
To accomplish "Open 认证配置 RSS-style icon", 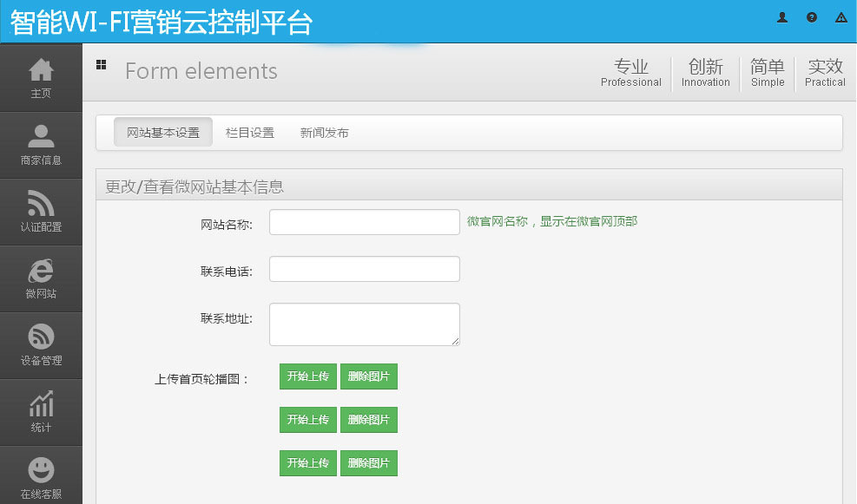I will coord(41,203).
